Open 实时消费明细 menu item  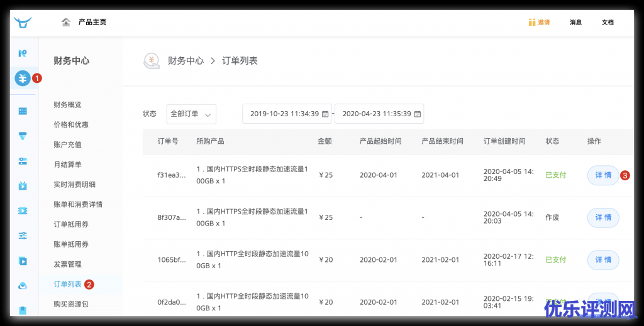click(74, 185)
